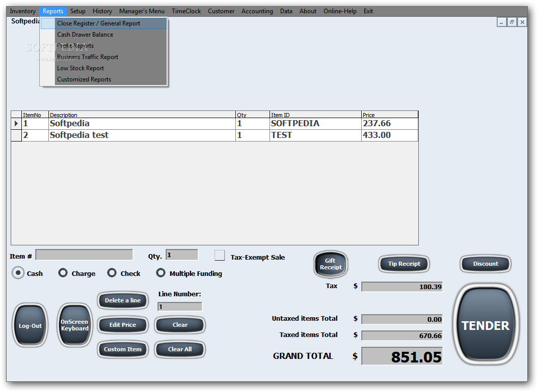This screenshot has height=392, width=538.
Task: Focus the Line Number input field
Action: pos(180,306)
